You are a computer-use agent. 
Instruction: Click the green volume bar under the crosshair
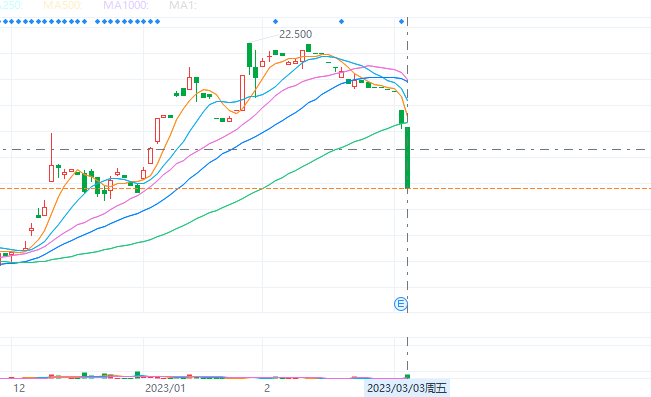click(407, 377)
